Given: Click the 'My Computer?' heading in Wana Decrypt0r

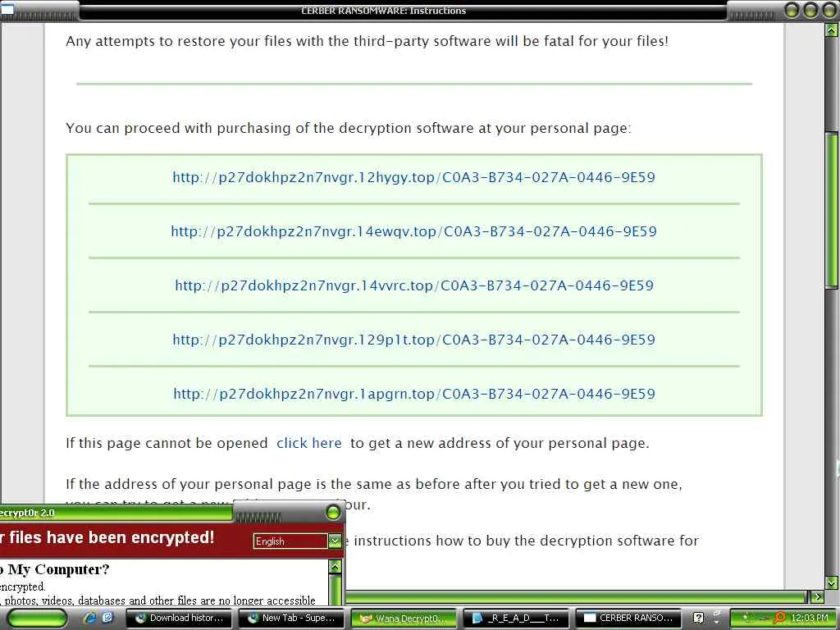Looking at the screenshot, I should point(55,569).
